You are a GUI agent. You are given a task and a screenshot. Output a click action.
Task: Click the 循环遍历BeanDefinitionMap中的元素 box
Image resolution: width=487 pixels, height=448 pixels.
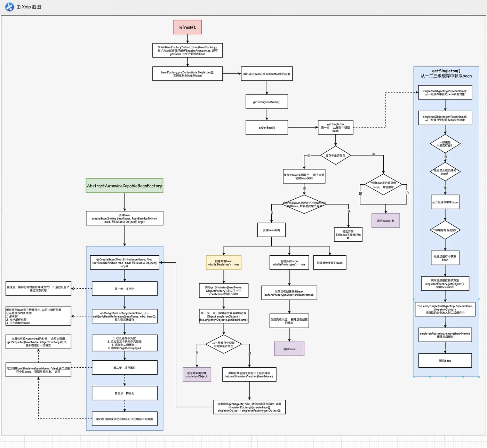click(267, 74)
